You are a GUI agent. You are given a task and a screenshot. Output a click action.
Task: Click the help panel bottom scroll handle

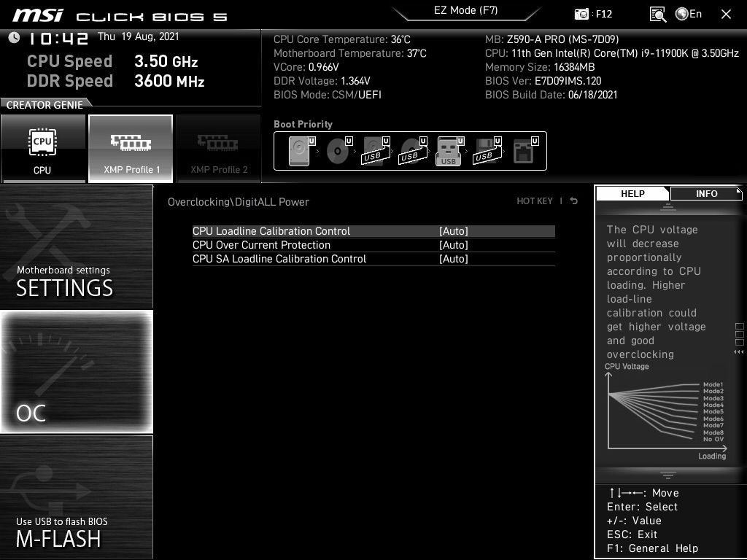point(668,475)
